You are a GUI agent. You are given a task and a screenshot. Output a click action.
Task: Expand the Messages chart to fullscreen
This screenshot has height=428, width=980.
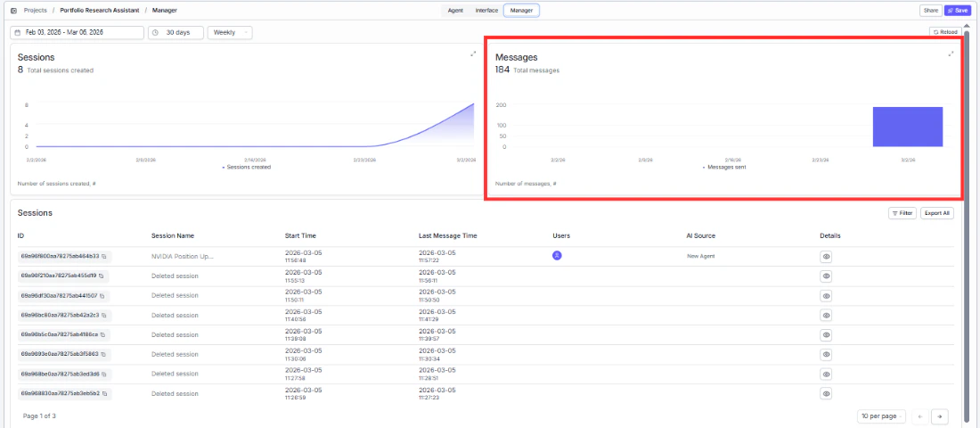point(951,53)
